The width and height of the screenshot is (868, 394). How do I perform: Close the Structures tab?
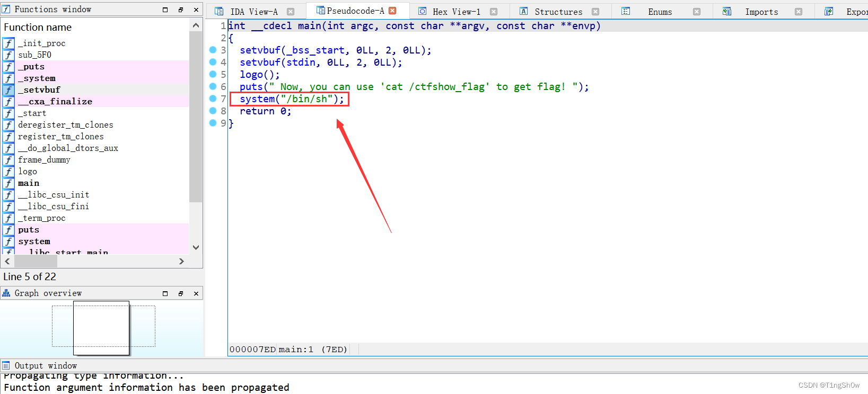595,12
